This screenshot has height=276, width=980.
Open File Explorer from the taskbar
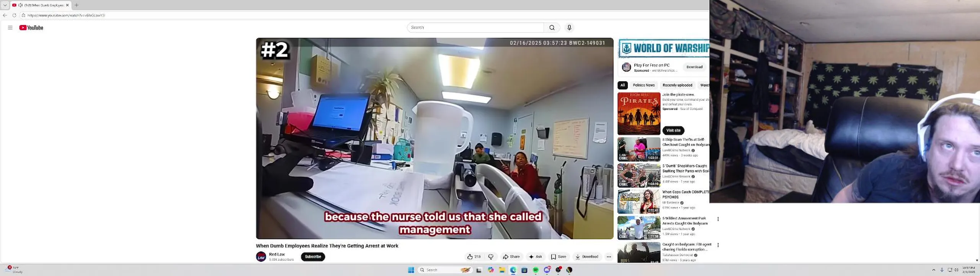pos(501,270)
